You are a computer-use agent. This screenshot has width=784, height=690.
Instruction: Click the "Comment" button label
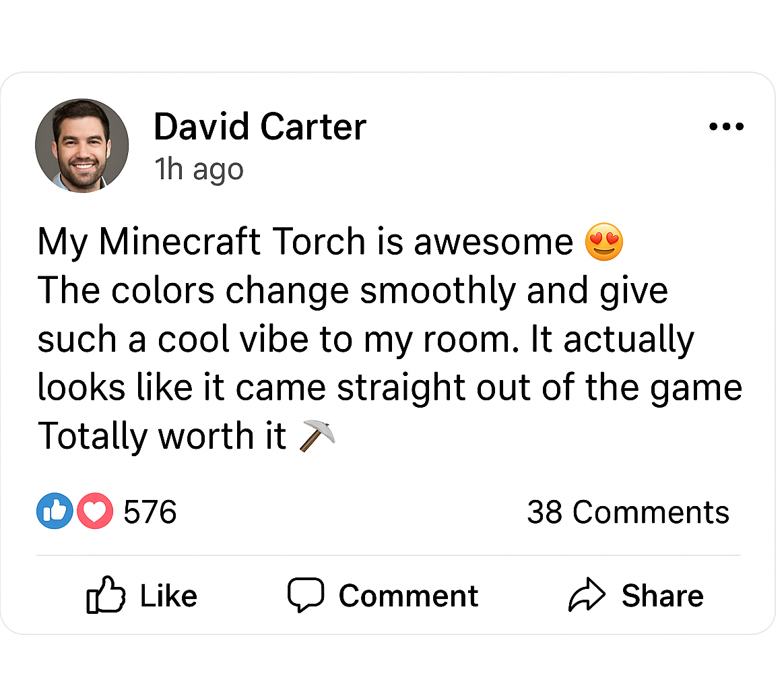(408, 596)
